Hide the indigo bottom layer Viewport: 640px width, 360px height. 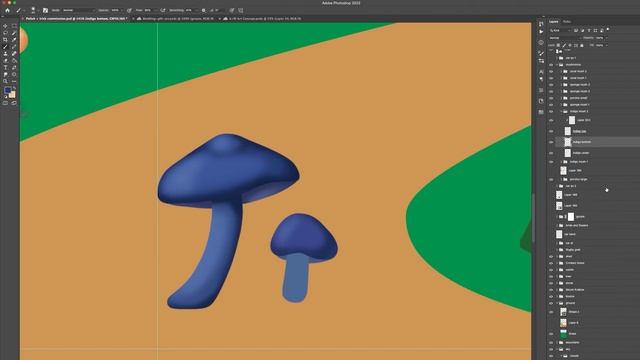pyautogui.click(x=551, y=142)
